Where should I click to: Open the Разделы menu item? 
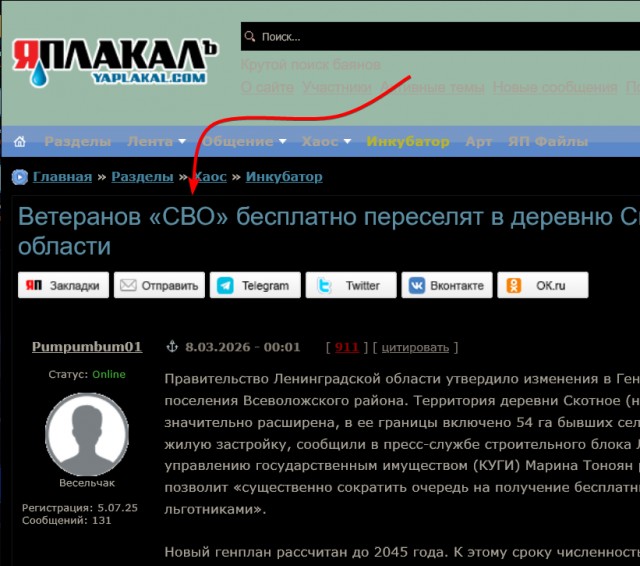[x=78, y=142]
